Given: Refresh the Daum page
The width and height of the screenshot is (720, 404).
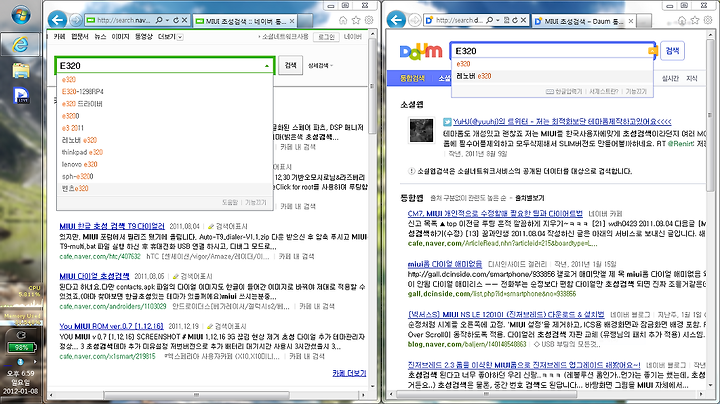Looking at the screenshot, I should click(x=515, y=20).
